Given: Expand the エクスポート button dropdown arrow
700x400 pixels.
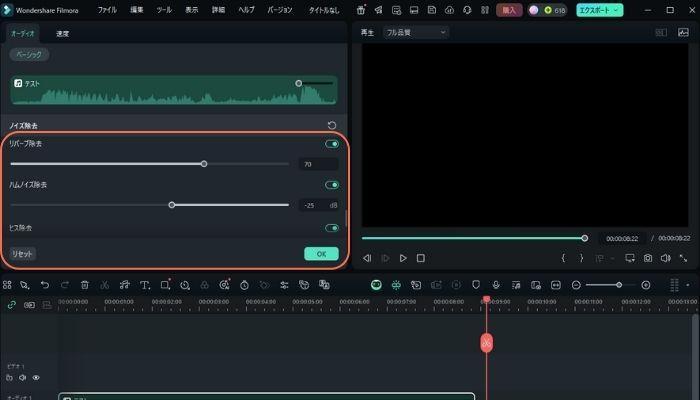Looking at the screenshot, I should pyautogui.click(x=616, y=10).
